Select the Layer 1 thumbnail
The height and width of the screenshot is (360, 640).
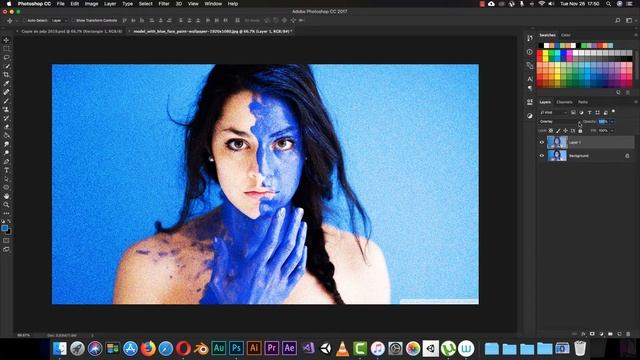[x=557, y=142]
